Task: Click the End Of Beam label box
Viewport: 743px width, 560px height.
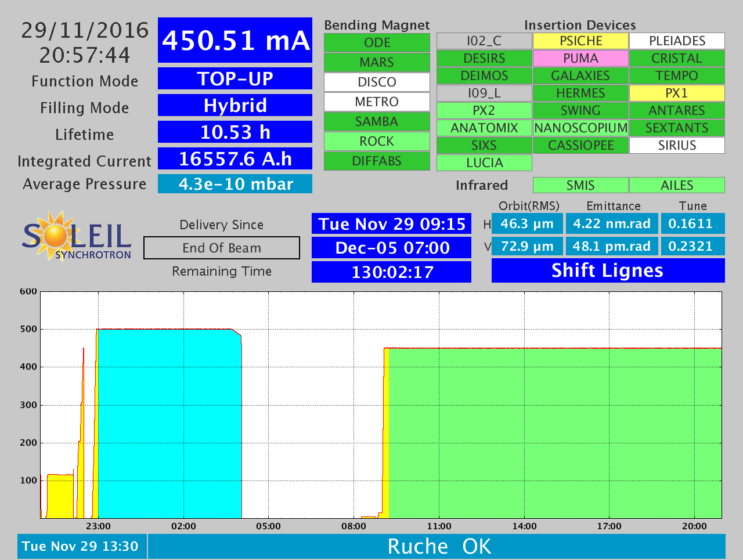Action: pos(222,248)
